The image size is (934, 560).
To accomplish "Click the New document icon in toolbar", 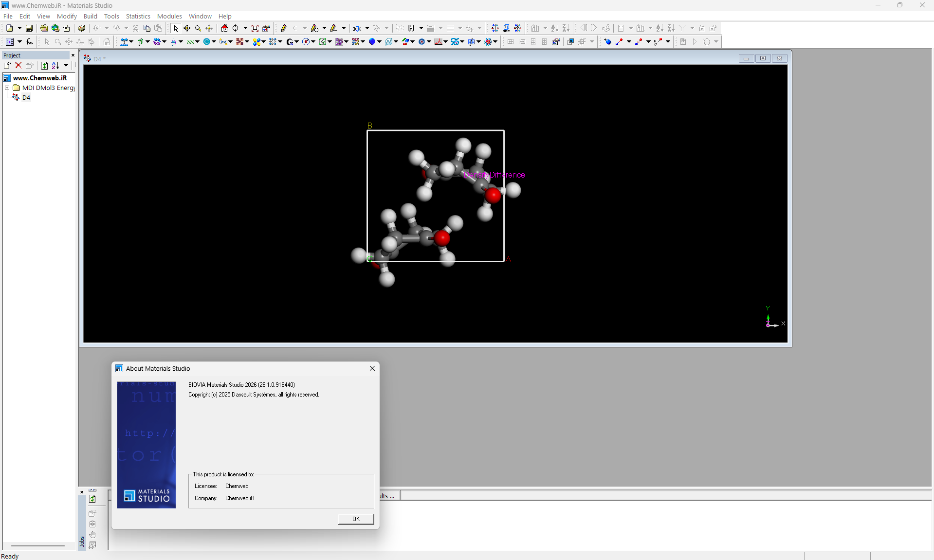I will [9, 28].
